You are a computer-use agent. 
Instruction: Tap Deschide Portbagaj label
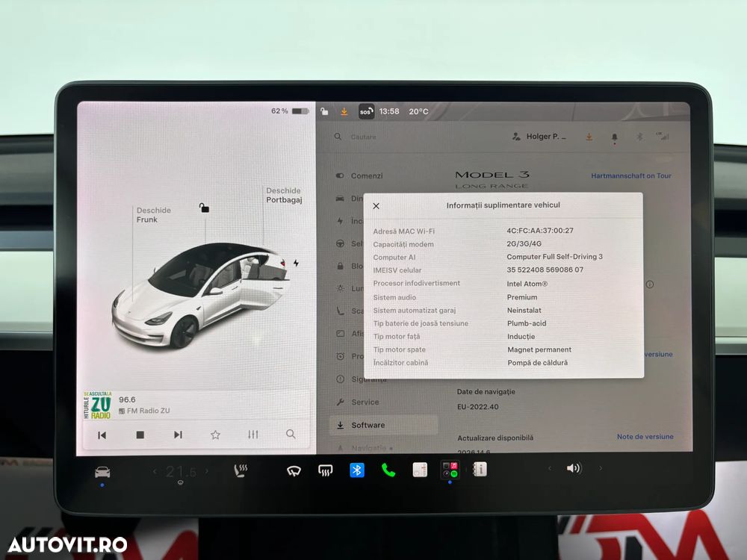(284, 195)
